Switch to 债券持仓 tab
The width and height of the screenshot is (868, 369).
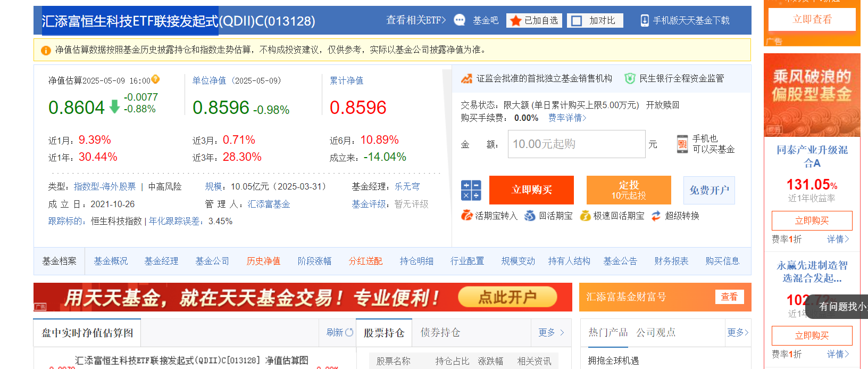point(440,333)
